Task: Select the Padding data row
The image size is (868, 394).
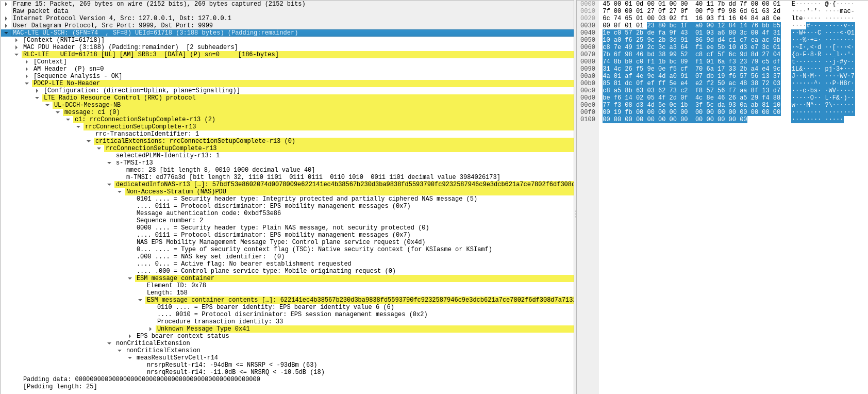Action: (x=141, y=380)
